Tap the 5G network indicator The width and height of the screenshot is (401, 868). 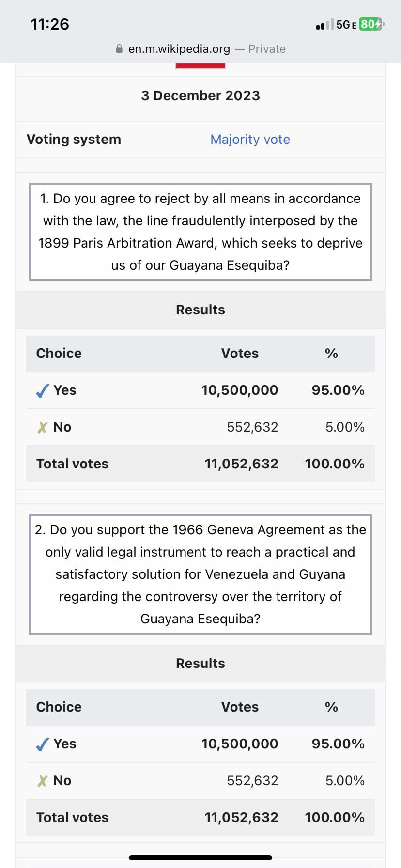click(x=346, y=25)
